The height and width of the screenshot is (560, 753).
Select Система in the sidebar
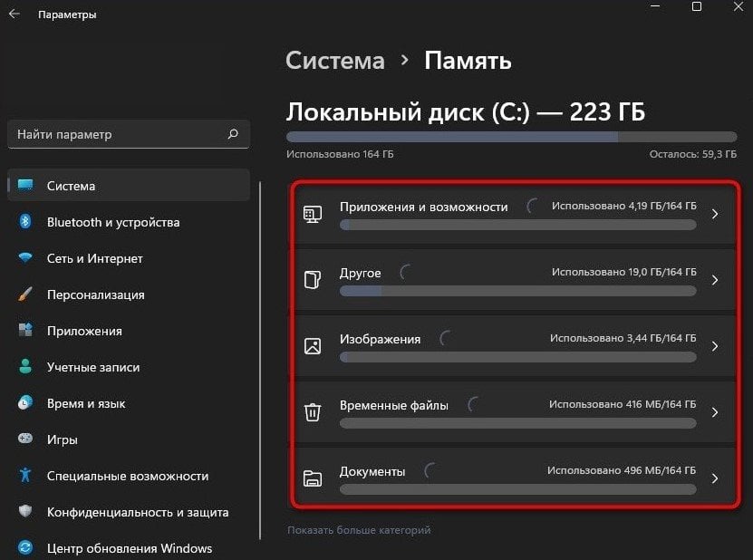[129, 186]
